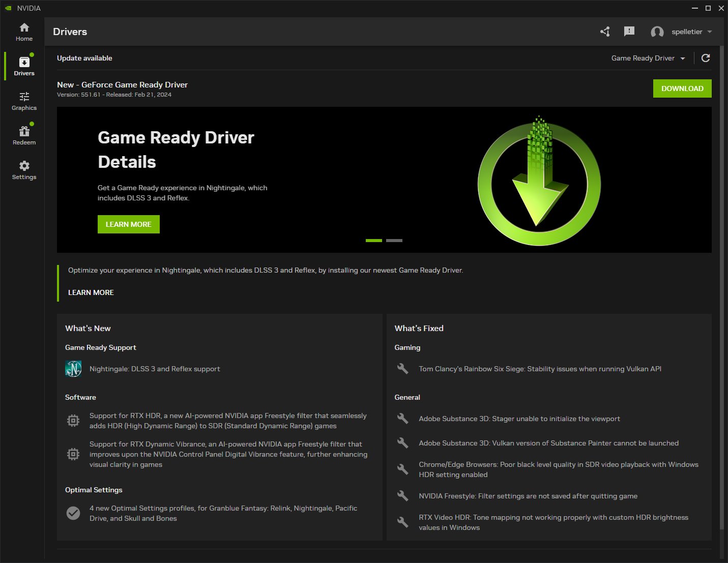
Task: Click LEARN MORE link under Nightingale notice
Action: click(91, 292)
